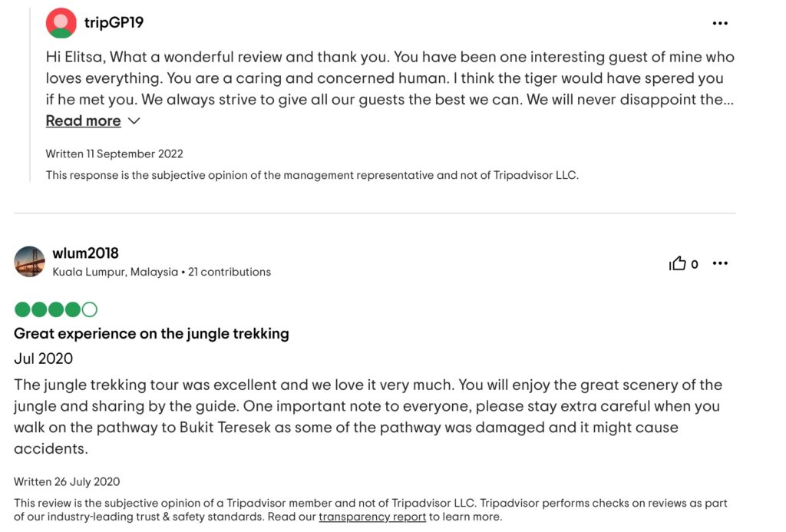Click the Jul 2020 visit date
This screenshot has height=532, width=786.
[x=43, y=359]
